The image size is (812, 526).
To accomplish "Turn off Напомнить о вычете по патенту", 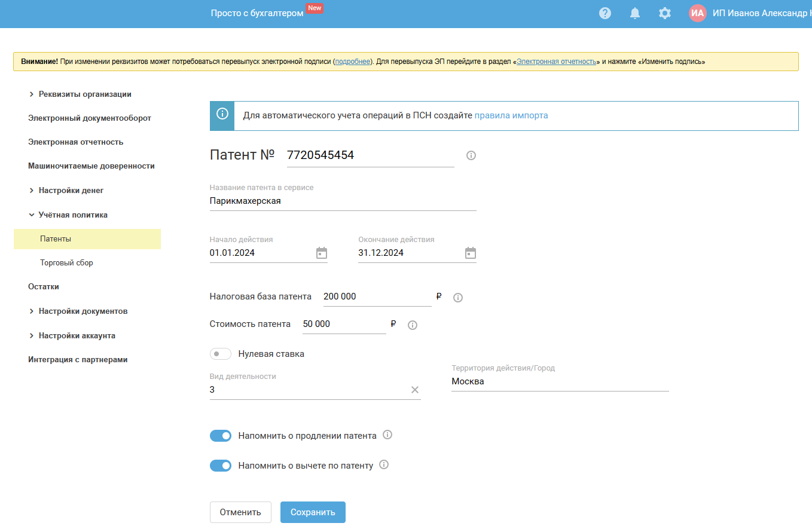I will point(220,466).
